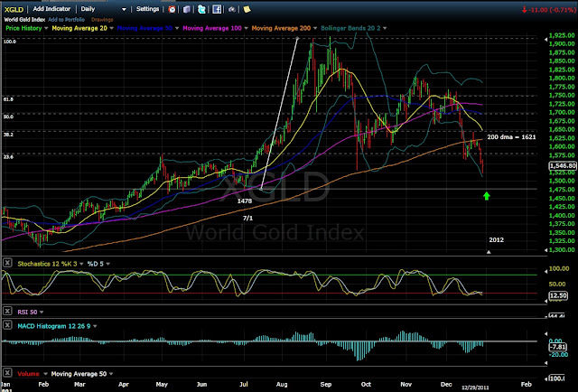Expand the MACD Histogram 12 26 9 dropdown
Viewport: 578px width, 392px height.
click(x=95, y=326)
